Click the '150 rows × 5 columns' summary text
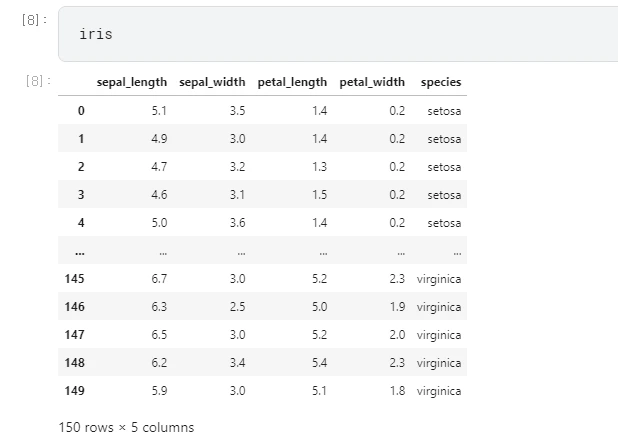This screenshot has width=618, height=444. pyautogui.click(x=127, y=427)
